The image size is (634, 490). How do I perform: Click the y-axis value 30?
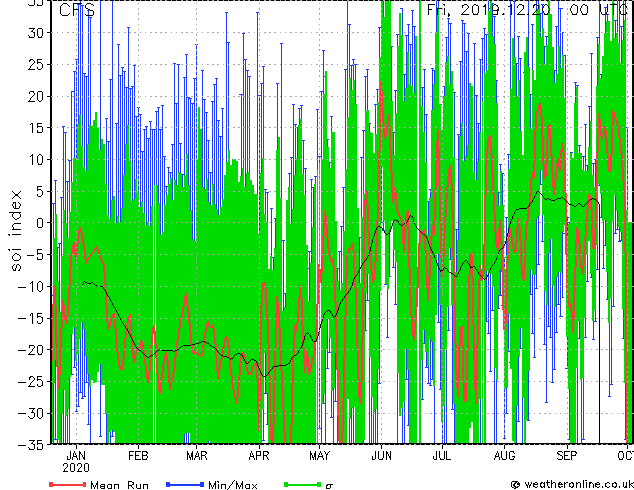[36, 33]
